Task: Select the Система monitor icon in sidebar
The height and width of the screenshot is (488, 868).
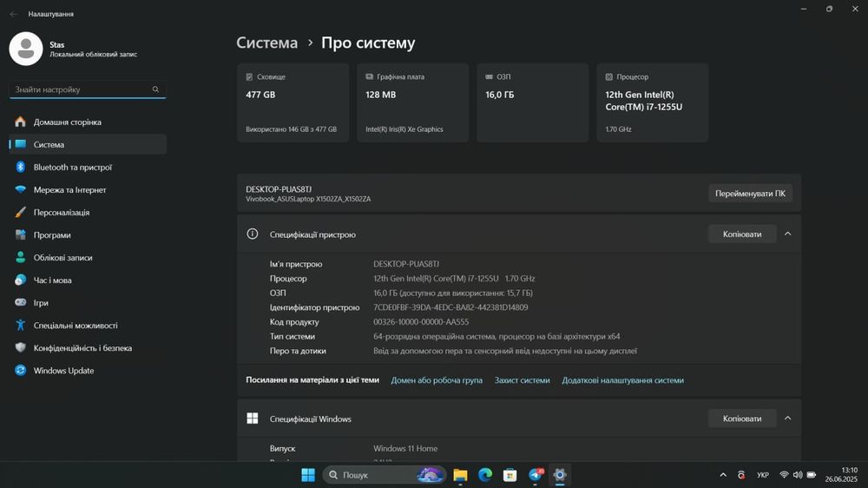Action: 21,144
